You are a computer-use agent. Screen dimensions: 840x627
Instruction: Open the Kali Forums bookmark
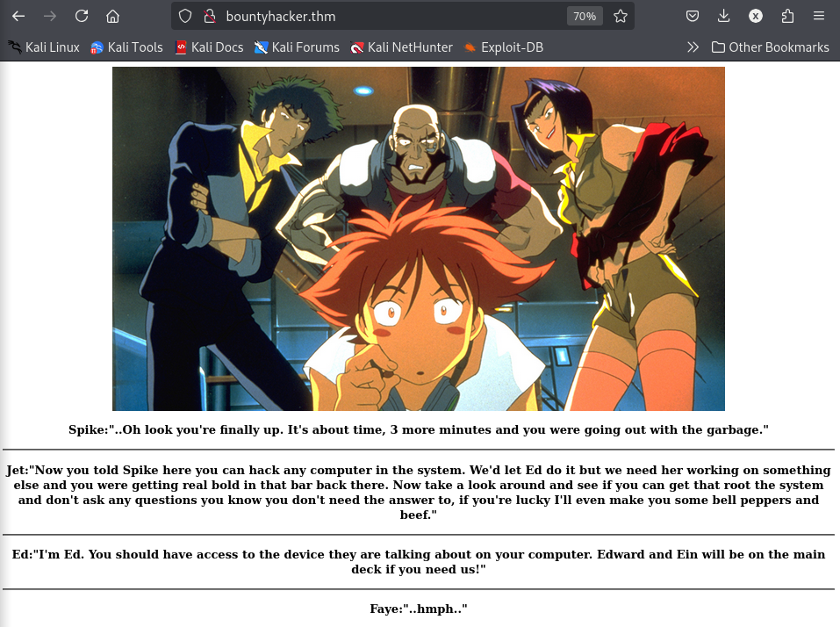297,47
